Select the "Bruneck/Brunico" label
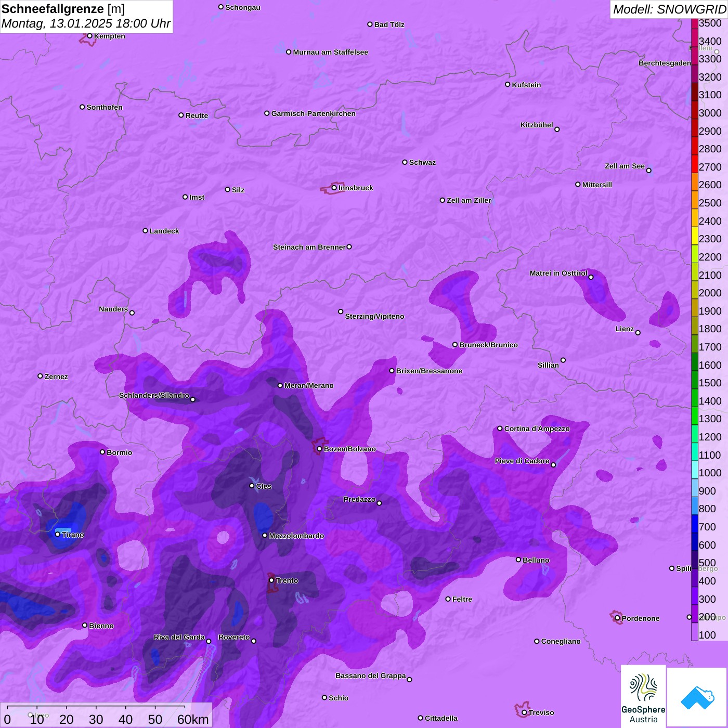728x728 pixels. [489, 345]
